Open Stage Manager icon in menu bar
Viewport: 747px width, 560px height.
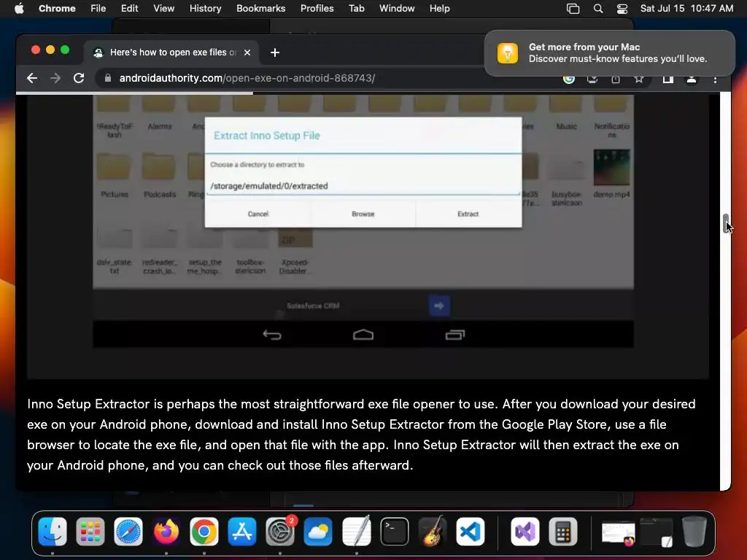click(x=573, y=9)
